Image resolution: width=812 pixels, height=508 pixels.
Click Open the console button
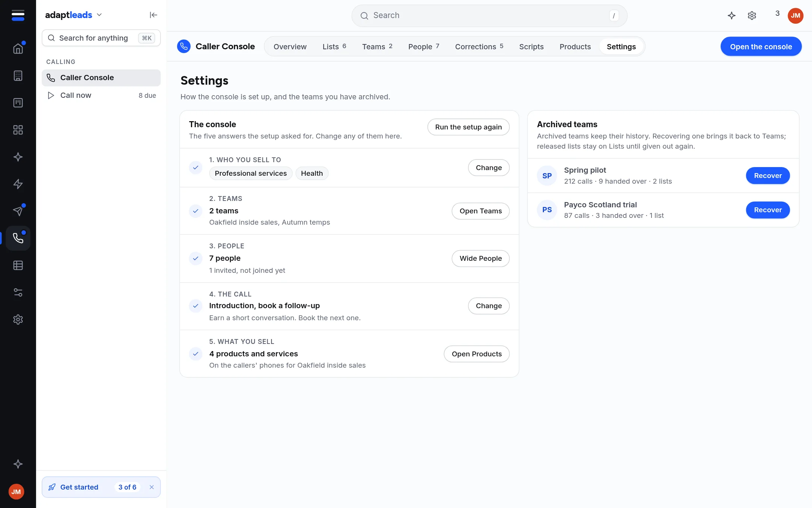761,47
